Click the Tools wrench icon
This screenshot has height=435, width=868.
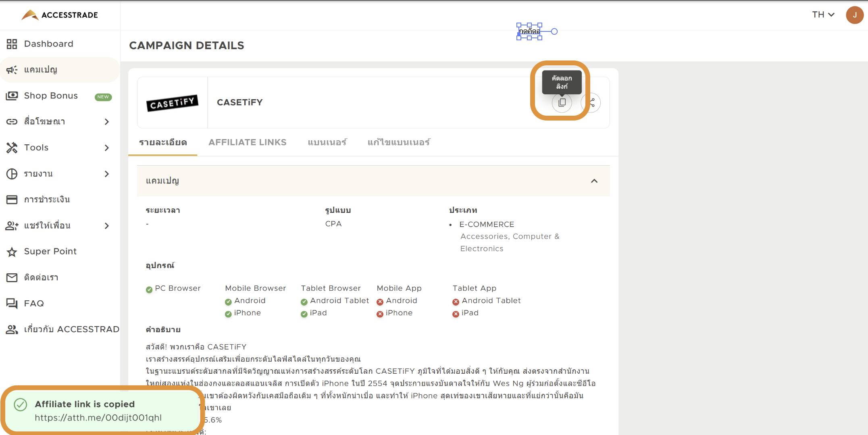point(12,148)
